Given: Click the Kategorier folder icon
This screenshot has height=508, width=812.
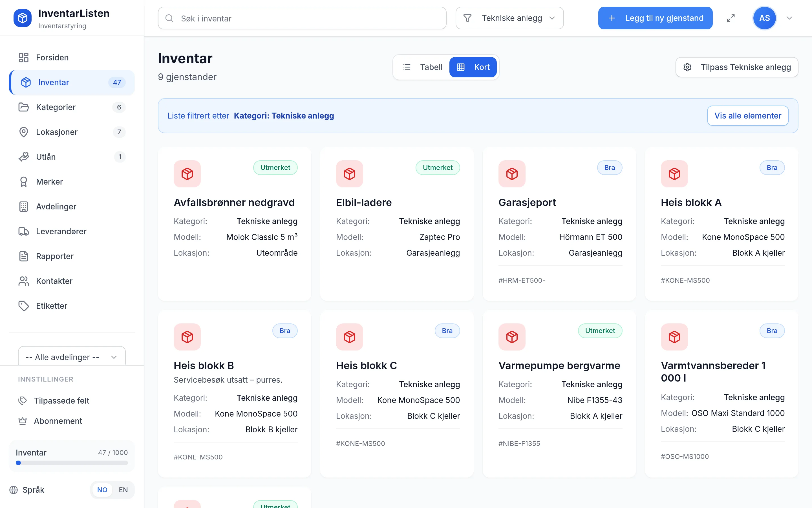Looking at the screenshot, I should click(23, 107).
